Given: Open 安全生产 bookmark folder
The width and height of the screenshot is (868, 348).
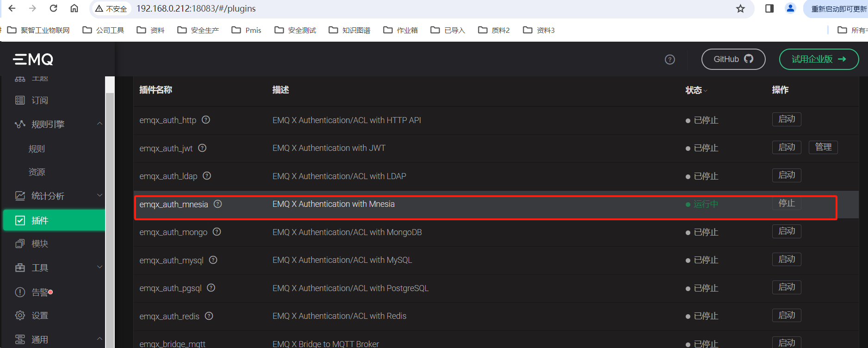Looking at the screenshot, I should point(198,30).
